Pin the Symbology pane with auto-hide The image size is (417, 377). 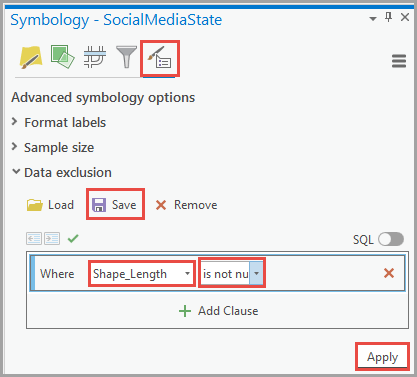click(388, 17)
